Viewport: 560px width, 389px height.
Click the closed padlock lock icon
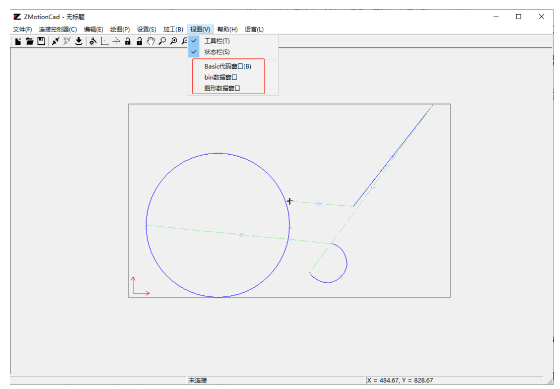(128, 41)
